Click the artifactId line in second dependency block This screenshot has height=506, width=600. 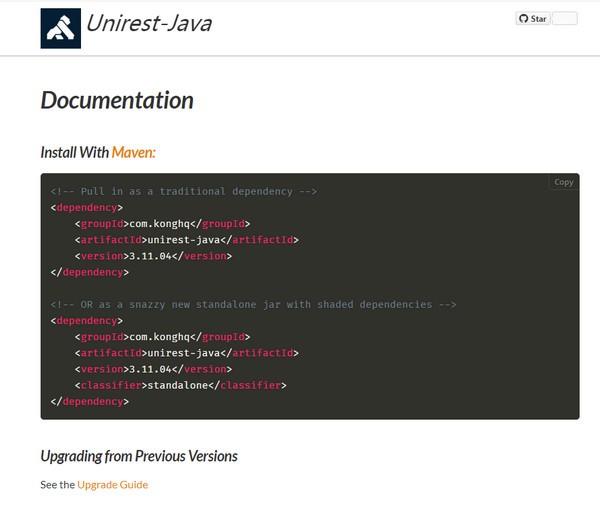click(186, 353)
